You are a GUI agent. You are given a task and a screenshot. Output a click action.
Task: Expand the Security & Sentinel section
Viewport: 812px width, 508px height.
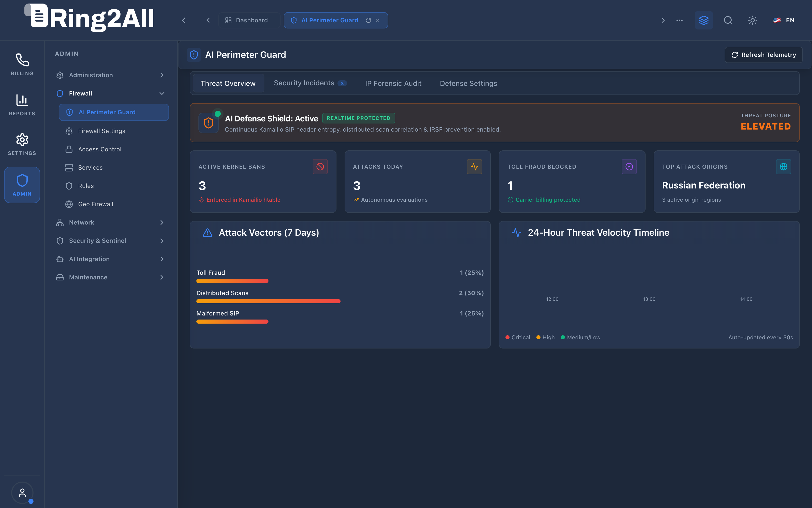(x=111, y=241)
